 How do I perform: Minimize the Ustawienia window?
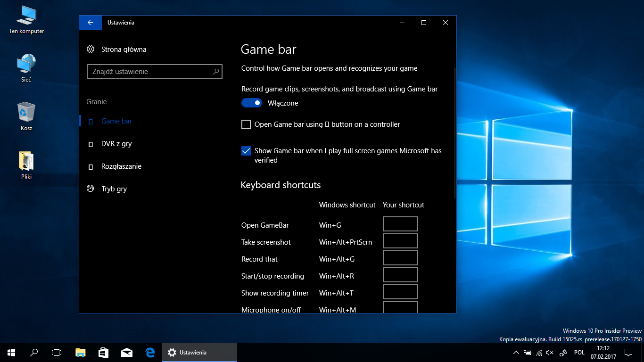click(402, 23)
